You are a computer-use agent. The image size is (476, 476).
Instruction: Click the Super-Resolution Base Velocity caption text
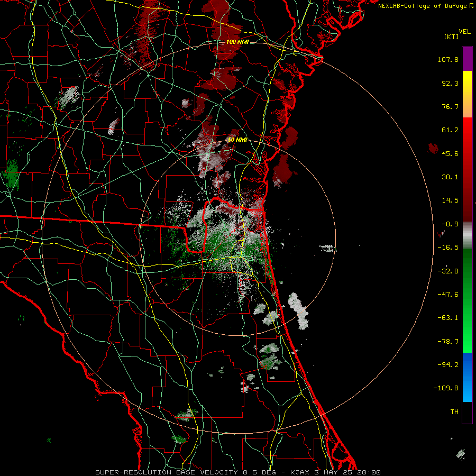238,472
